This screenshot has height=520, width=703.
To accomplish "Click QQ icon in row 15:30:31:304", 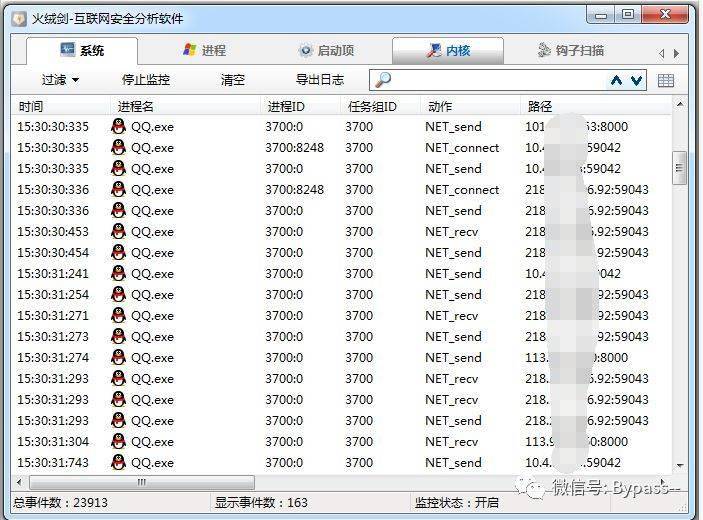I will coord(118,442).
